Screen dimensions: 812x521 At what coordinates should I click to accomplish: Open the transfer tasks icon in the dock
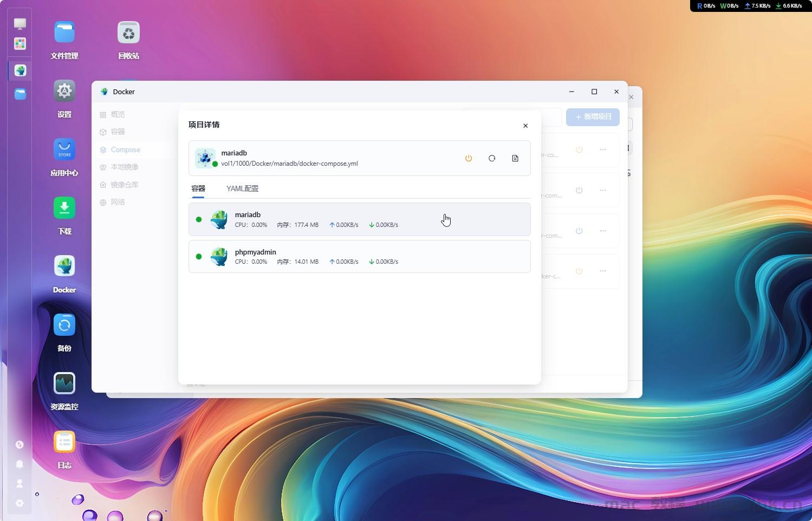[20, 445]
